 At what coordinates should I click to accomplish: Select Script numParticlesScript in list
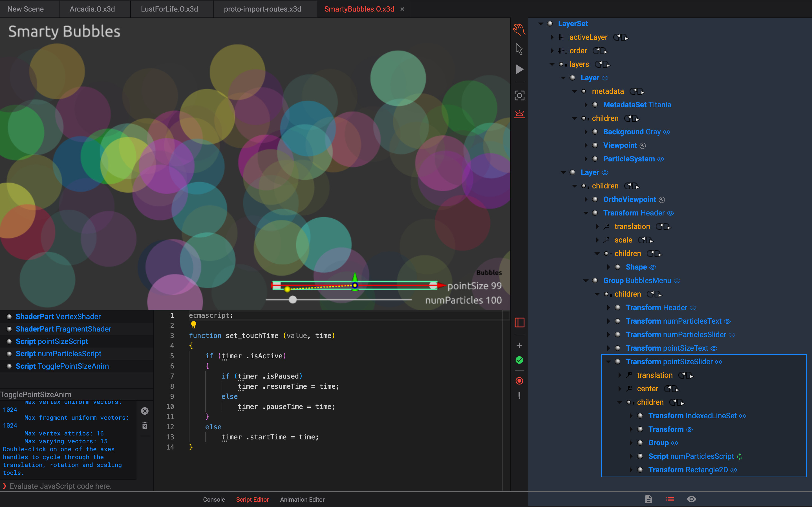tap(58, 354)
